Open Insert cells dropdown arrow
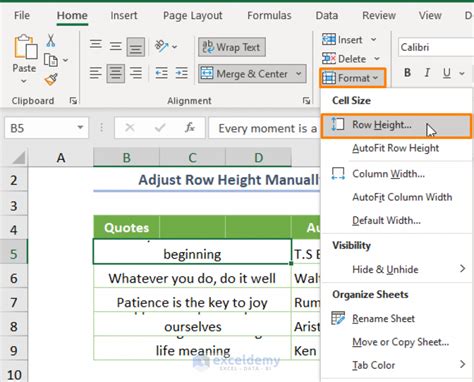This screenshot has width=474, height=382. coord(374,40)
